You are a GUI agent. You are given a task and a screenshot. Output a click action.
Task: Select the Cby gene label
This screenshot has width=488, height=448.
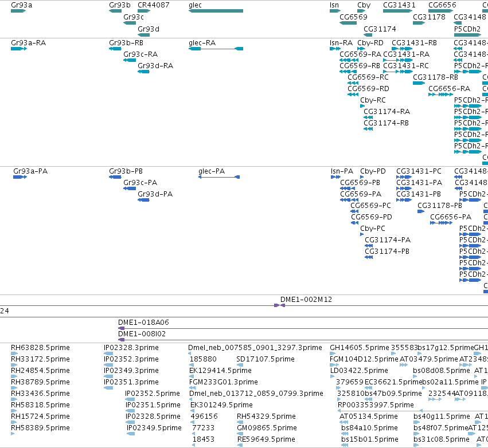point(364,5)
